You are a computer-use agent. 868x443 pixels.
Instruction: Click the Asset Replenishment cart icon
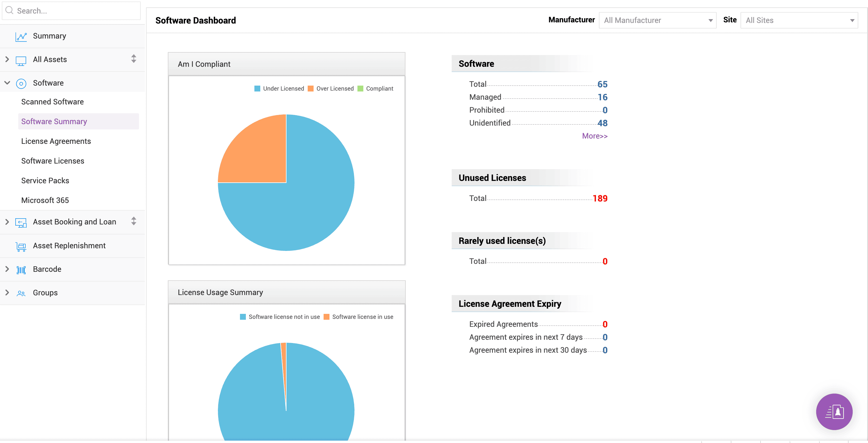click(x=21, y=247)
